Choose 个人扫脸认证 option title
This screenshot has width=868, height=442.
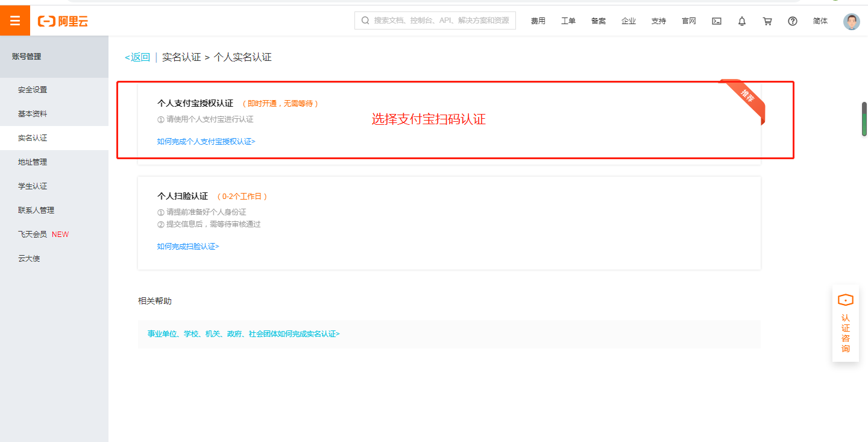tap(183, 197)
